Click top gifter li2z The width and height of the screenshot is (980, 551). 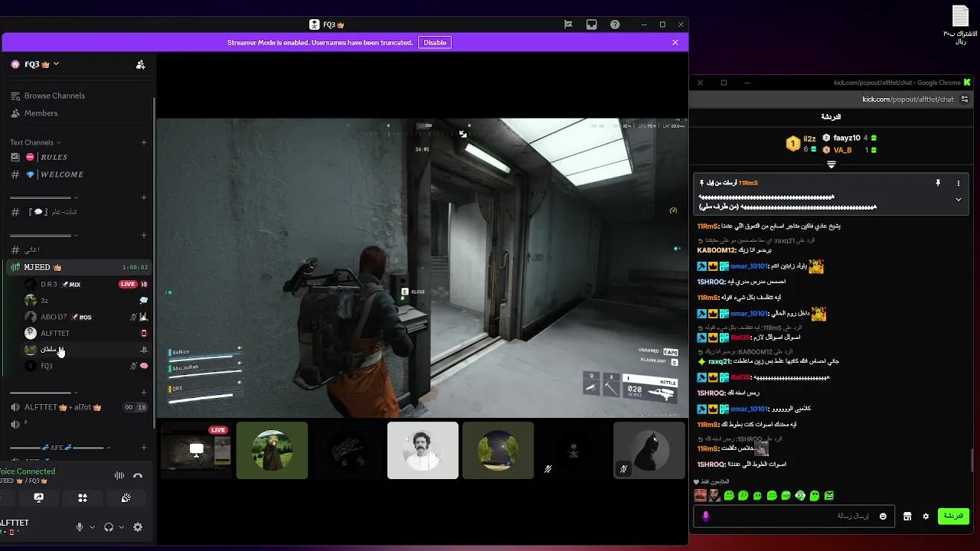[809, 139]
